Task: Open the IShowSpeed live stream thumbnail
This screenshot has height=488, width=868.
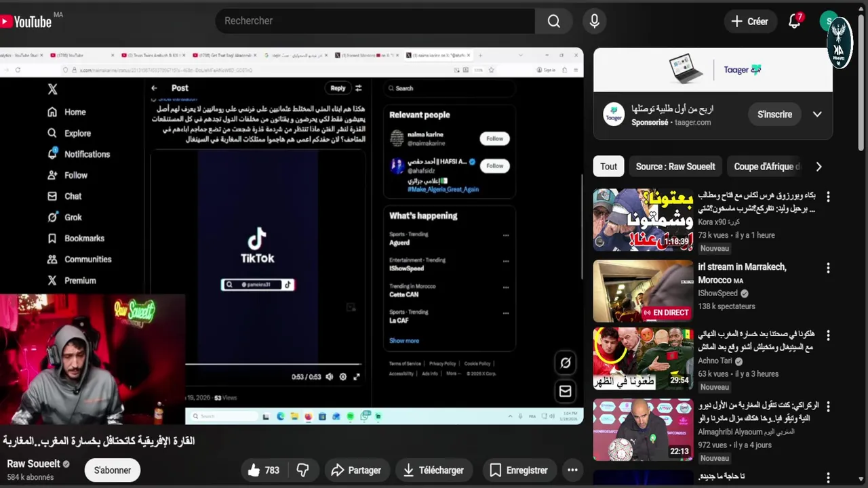Action: click(x=644, y=291)
